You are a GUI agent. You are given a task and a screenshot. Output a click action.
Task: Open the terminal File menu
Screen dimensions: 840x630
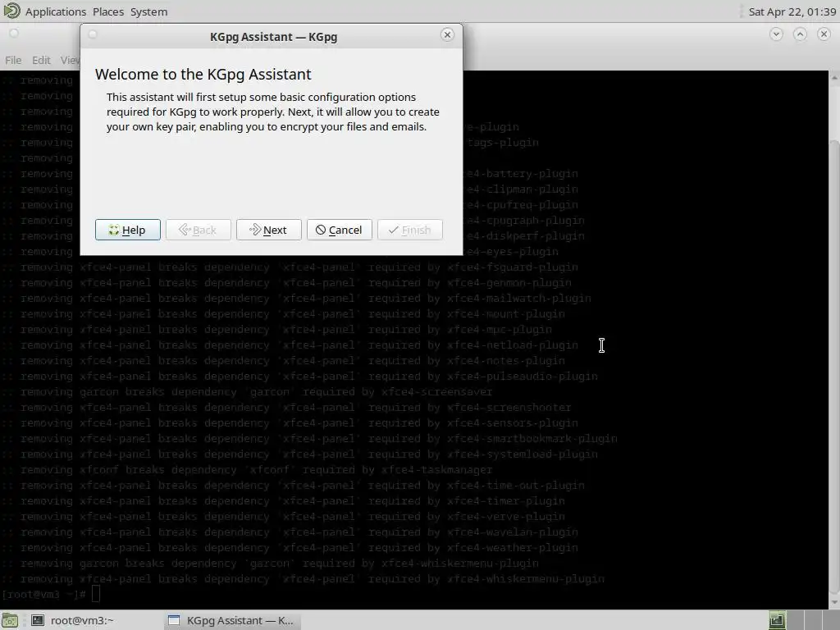pos(13,60)
